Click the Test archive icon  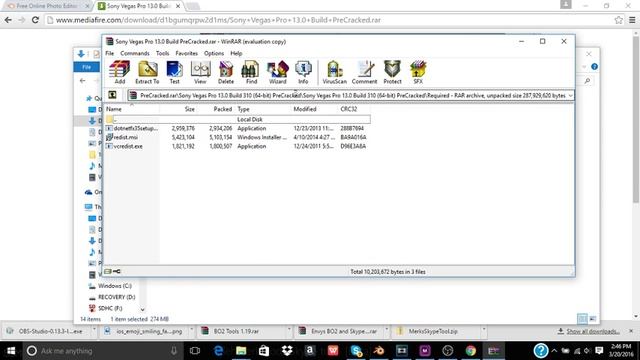[x=174, y=72]
